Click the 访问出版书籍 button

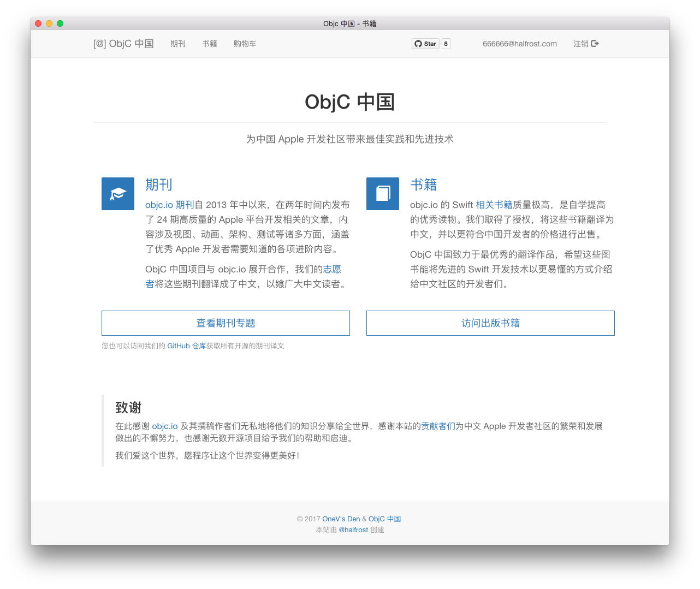coord(490,323)
